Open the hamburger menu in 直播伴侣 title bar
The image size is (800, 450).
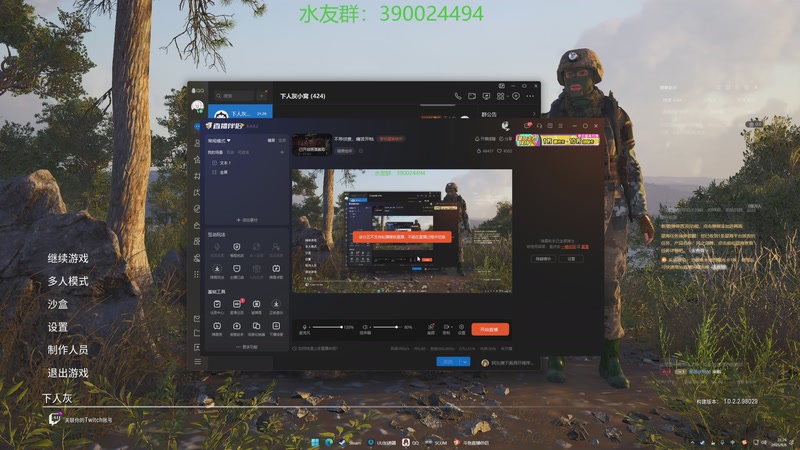pyautogui.click(x=561, y=126)
